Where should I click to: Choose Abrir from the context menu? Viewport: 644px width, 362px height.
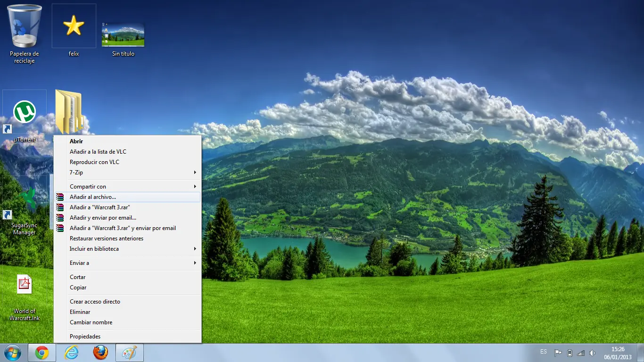(127, 141)
